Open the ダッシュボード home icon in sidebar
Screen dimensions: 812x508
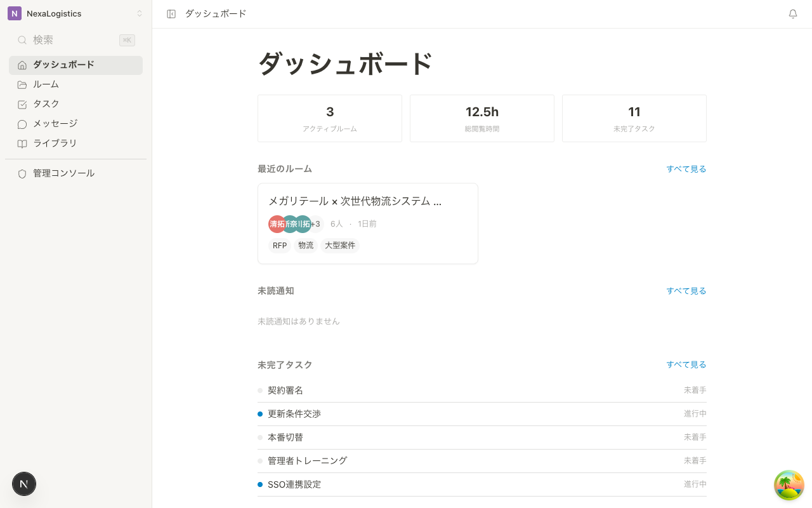click(x=22, y=65)
